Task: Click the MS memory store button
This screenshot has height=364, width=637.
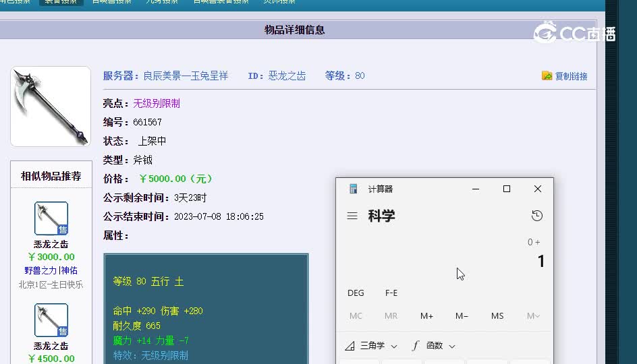Action: [x=497, y=315]
